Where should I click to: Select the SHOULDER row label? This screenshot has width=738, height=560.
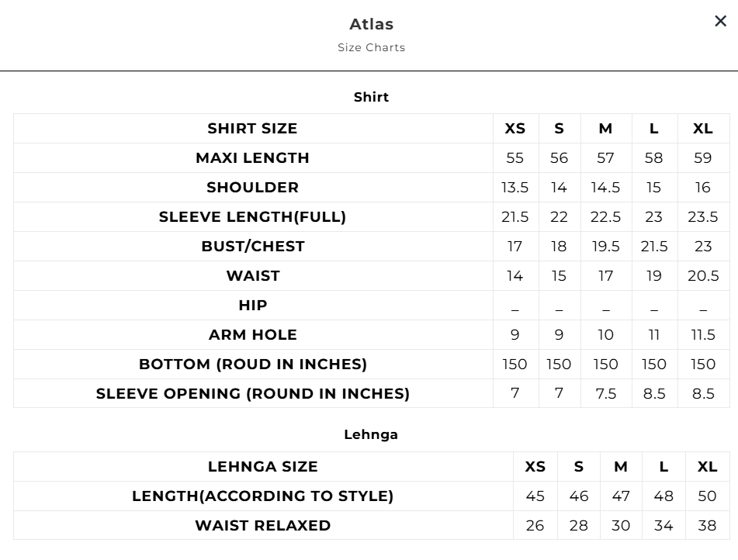coord(252,188)
